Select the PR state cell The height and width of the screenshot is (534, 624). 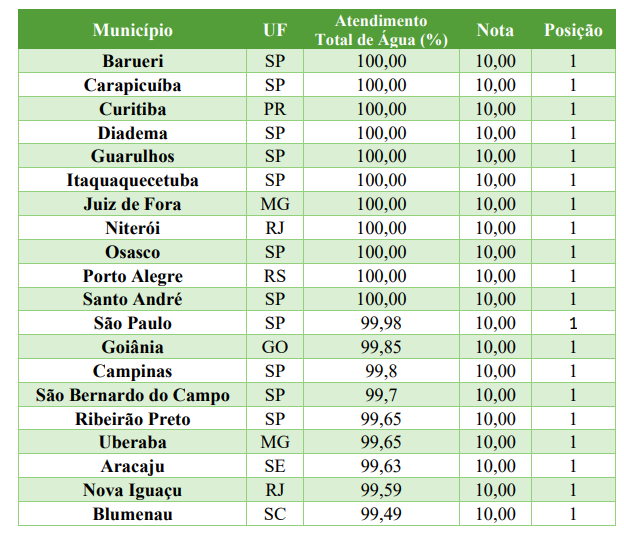pos(275,109)
